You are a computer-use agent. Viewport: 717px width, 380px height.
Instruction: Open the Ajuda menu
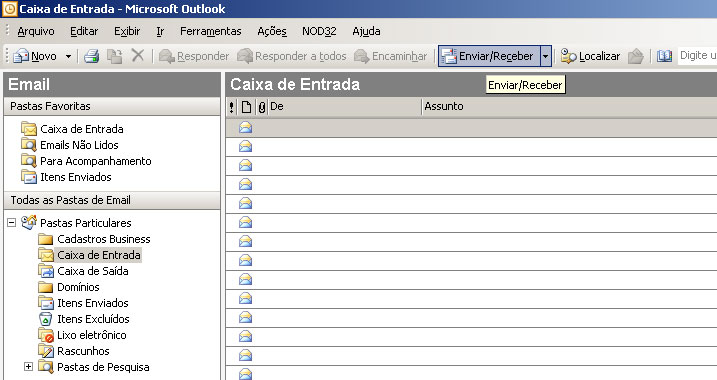366,31
